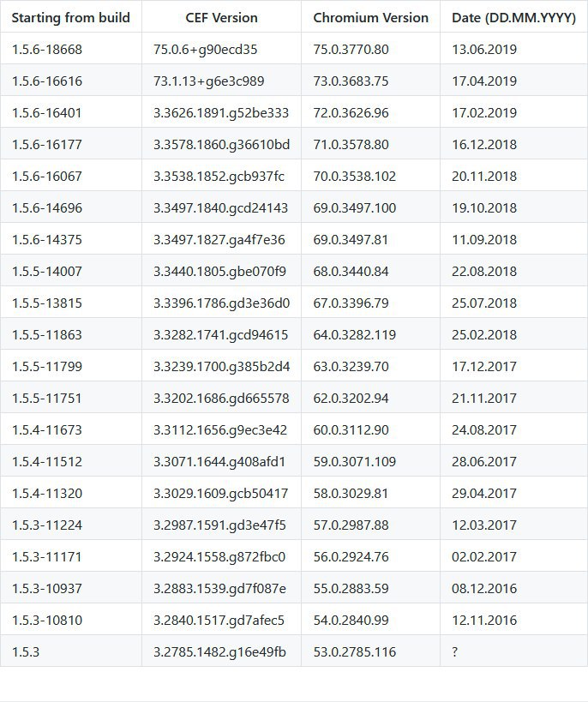Click CEF version 3.3282.1741.gcd94615

pyautogui.click(x=221, y=334)
